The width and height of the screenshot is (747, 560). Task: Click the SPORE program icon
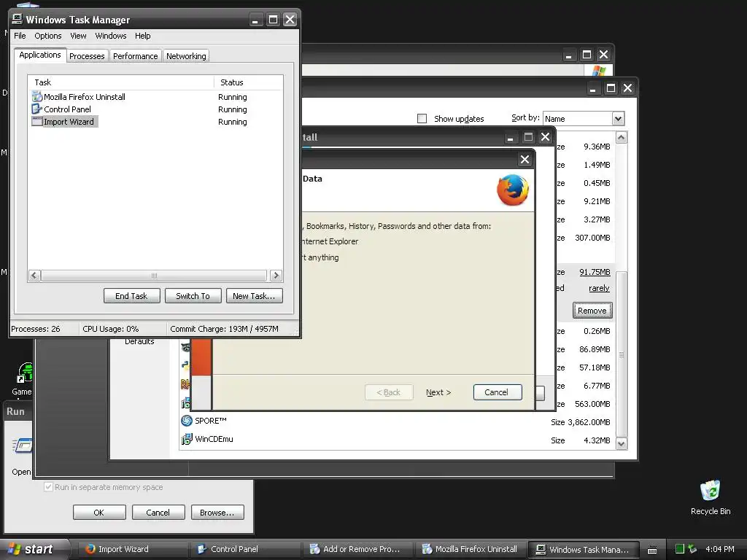(187, 421)
